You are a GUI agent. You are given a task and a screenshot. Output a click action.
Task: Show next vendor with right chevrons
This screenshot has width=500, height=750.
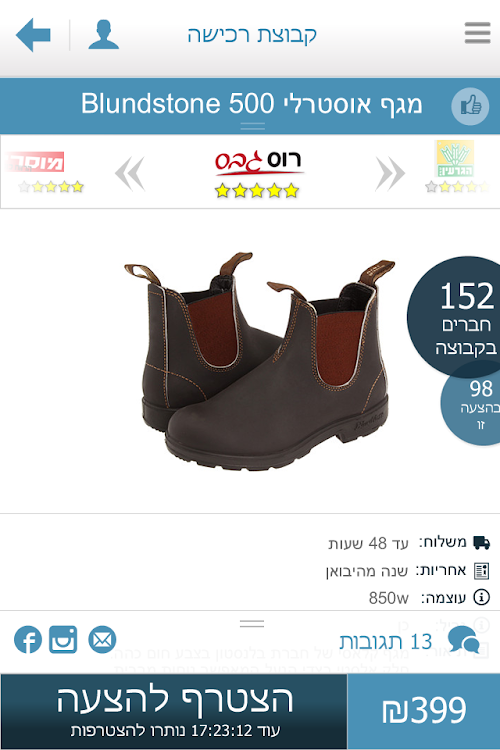pyautogui.click(x=390, y=173)
